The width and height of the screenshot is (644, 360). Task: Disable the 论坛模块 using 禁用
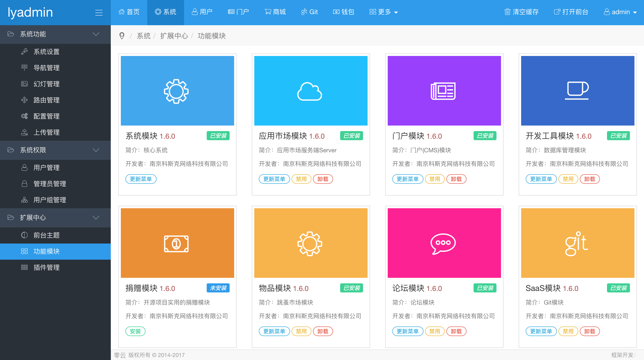[x=435, y=331]
